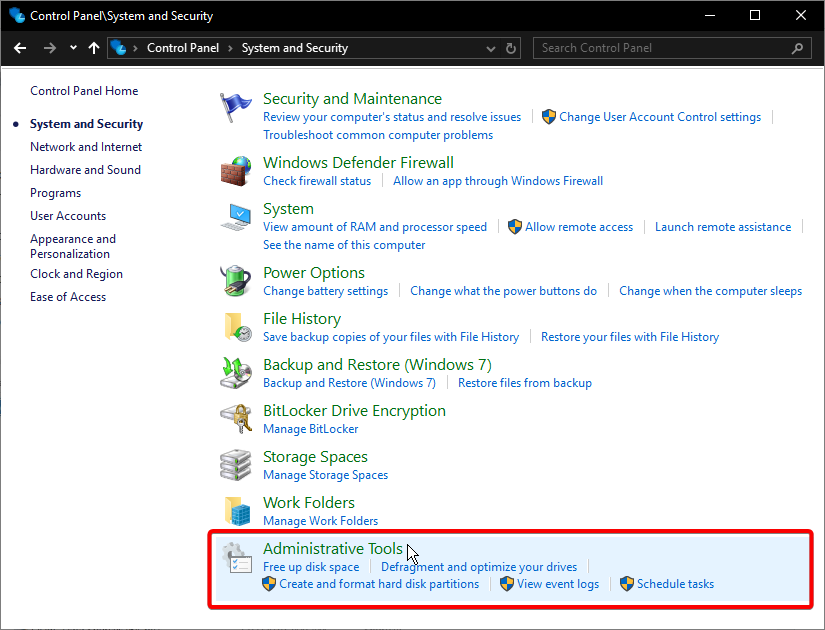The image size is (825, 630).
Task: Click Review your computer's status and resolve issues
Action: tap(392, 117)
